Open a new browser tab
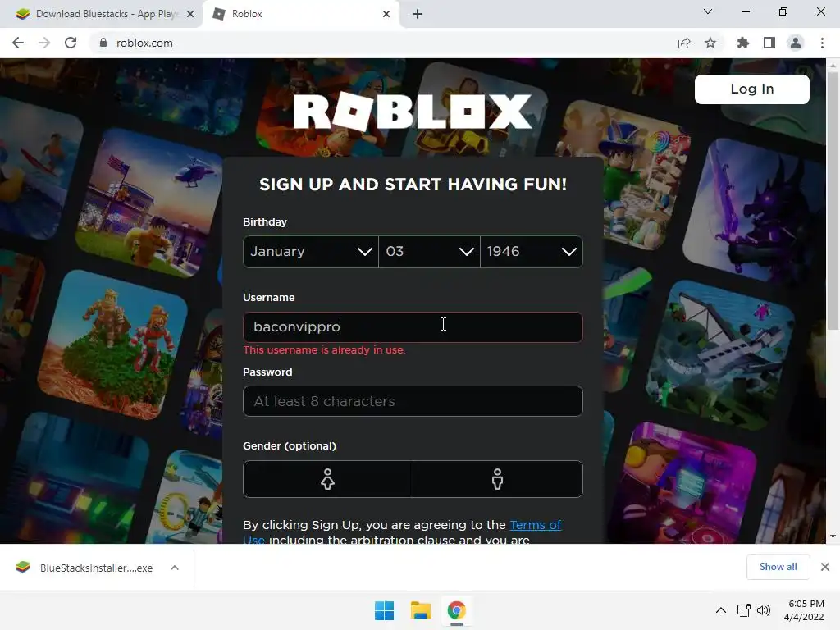 418,14
